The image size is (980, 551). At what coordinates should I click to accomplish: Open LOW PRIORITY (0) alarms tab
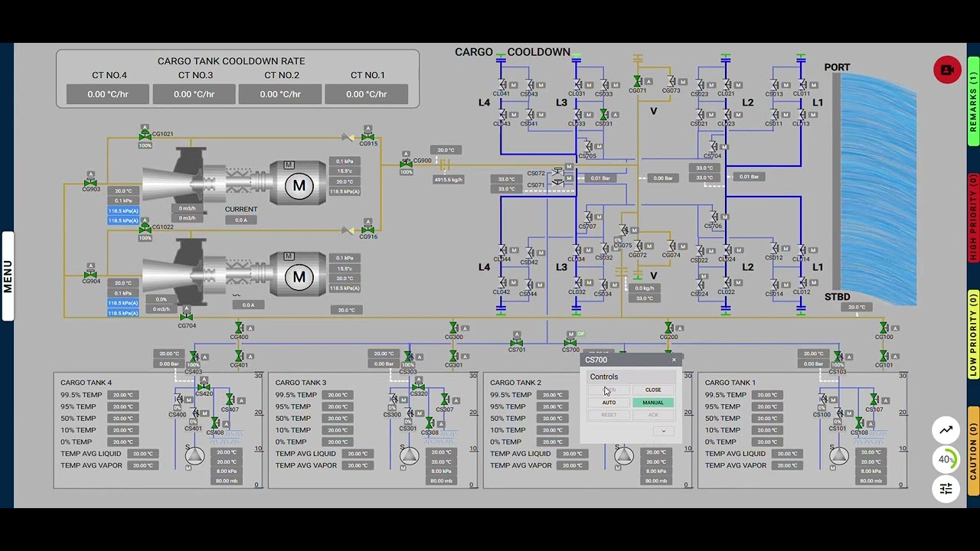pos(974,334)
